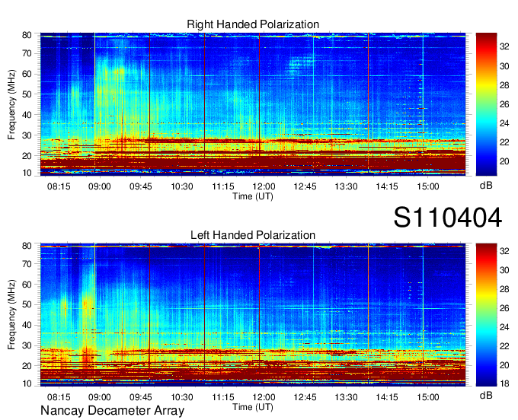Click the 14:15 tick label on the bottom plot
Image resolution: width=518 pixels, height=420 pixels.
[387, 397]
